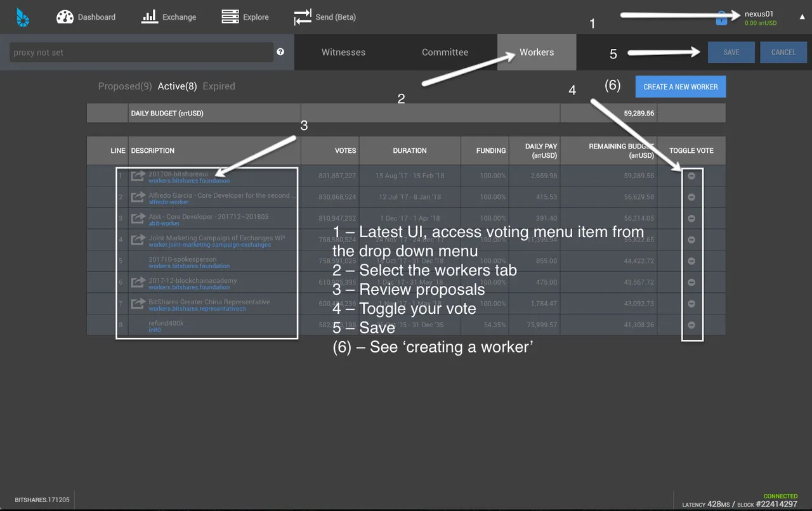The image size is (812, 511).
Task: Click the 'CONNECTED' status indicator
Action: (x=780, y=496)
